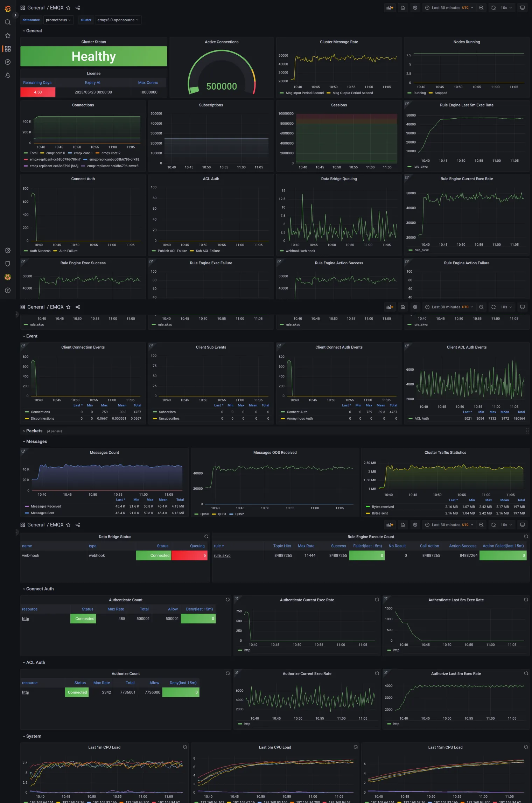532x803 pixels.
Task: Sort by the Topic Hits column header
Action: (282, 546)
